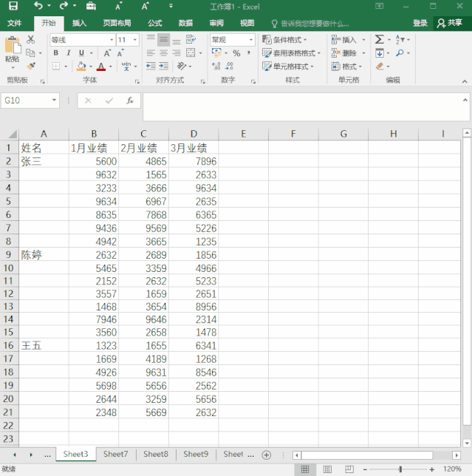Increase font size with the larger A icon

coord(107,53)
